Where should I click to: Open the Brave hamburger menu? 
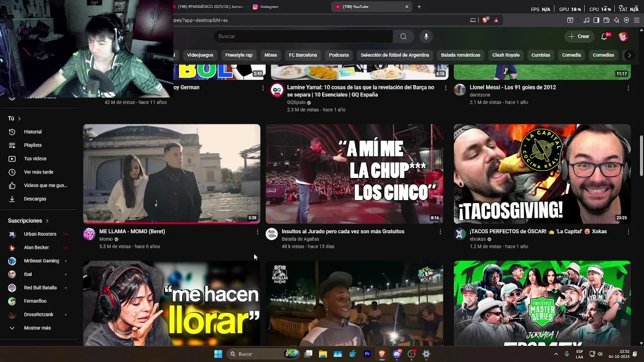pos(636,20)
